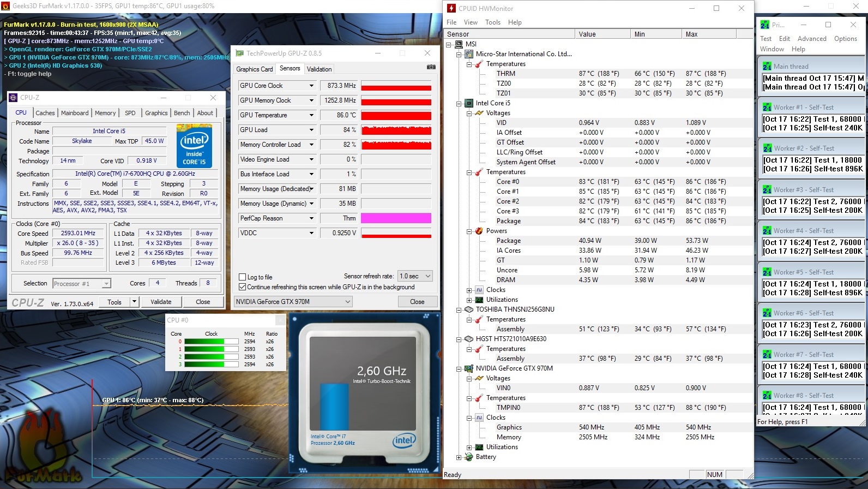Switch to GPU-Z Graphics Card tab
This screenshot has height=489, width=868.
(254, 69)
